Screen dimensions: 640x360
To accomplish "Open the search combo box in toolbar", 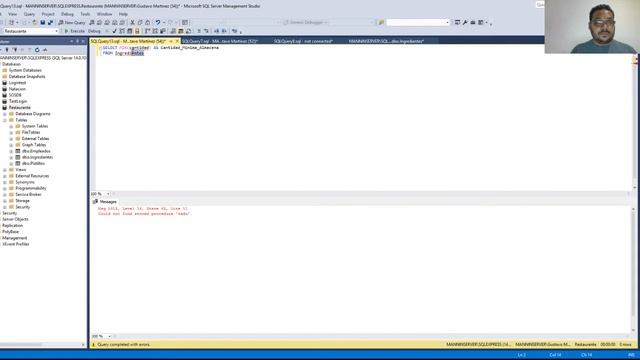I will (x=447, y=22).
